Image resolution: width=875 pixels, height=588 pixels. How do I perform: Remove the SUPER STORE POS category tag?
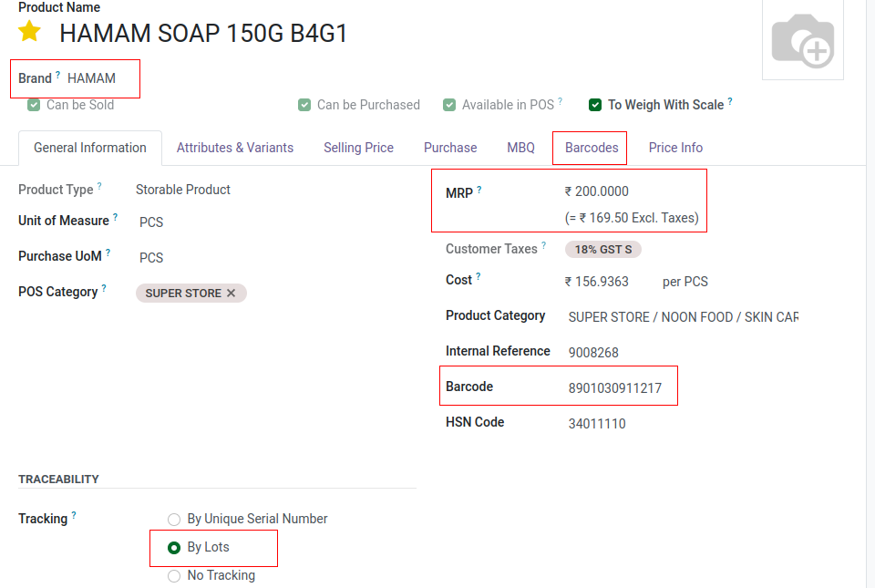pyautogui.click(x=231, y=293)
